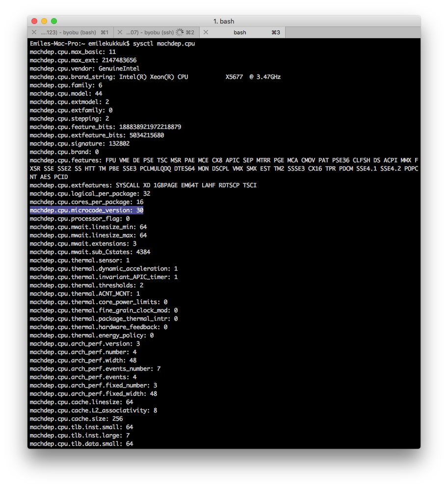Click the machdep.cpu.model: 44 line
The width and height of the screenshot is (448, 488).
point(66,94)
